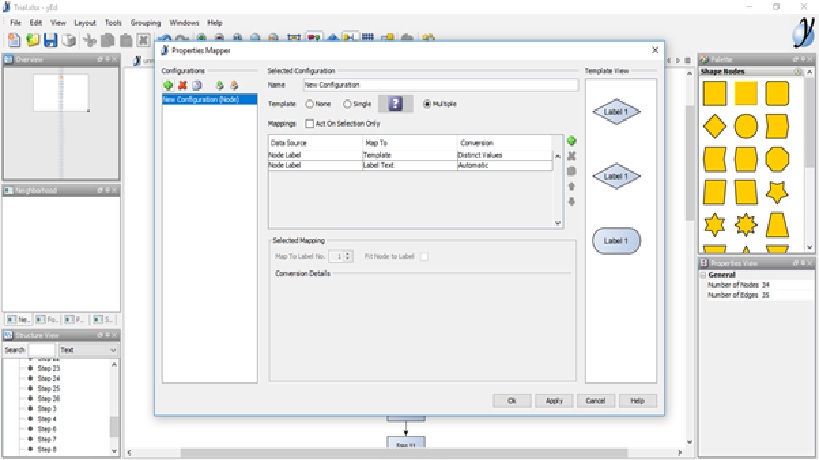This screenshot has height=460, width=819.
Task: Open the Edit menu
Action: point(36,23)
